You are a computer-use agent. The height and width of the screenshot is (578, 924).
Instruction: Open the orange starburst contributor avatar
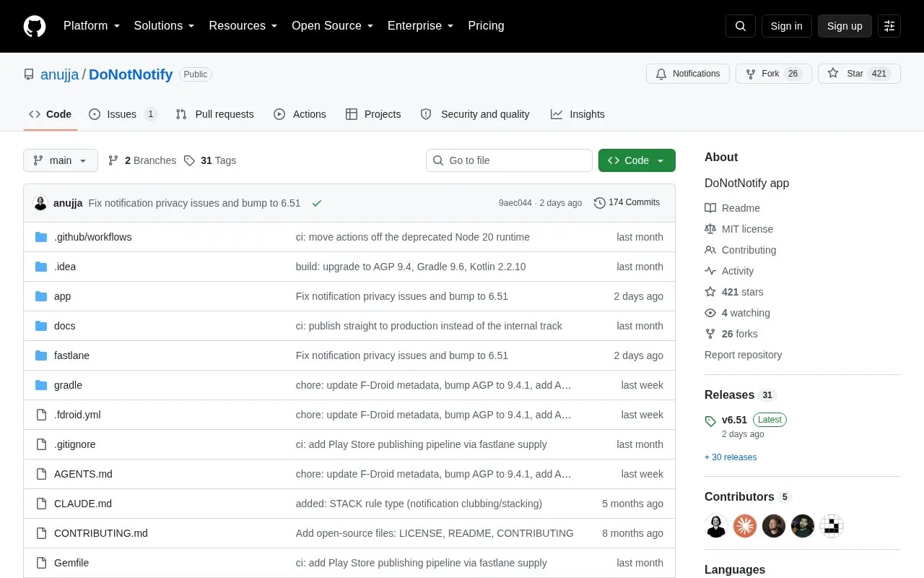click(745, 526)
